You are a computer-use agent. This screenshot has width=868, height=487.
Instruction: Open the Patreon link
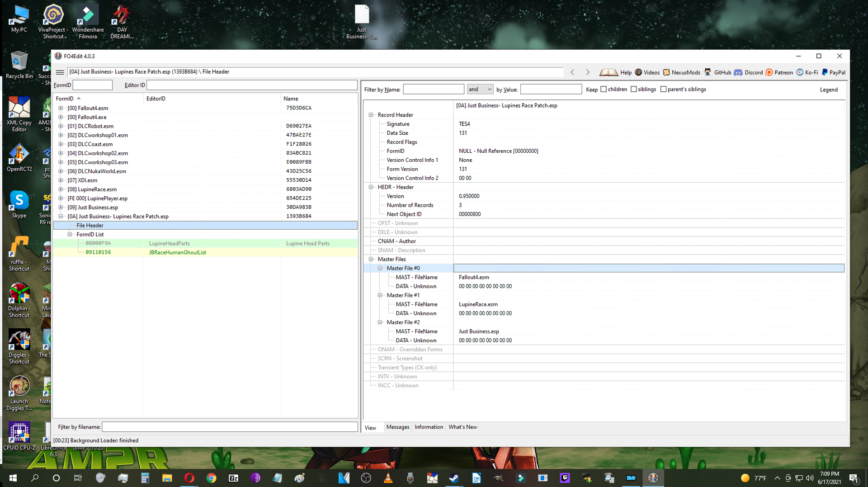pos(779,72)
